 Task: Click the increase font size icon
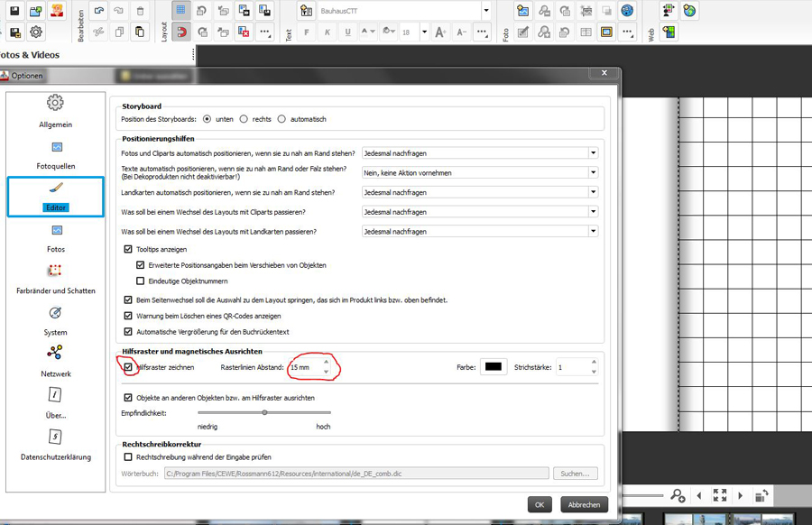click(439, 32)
